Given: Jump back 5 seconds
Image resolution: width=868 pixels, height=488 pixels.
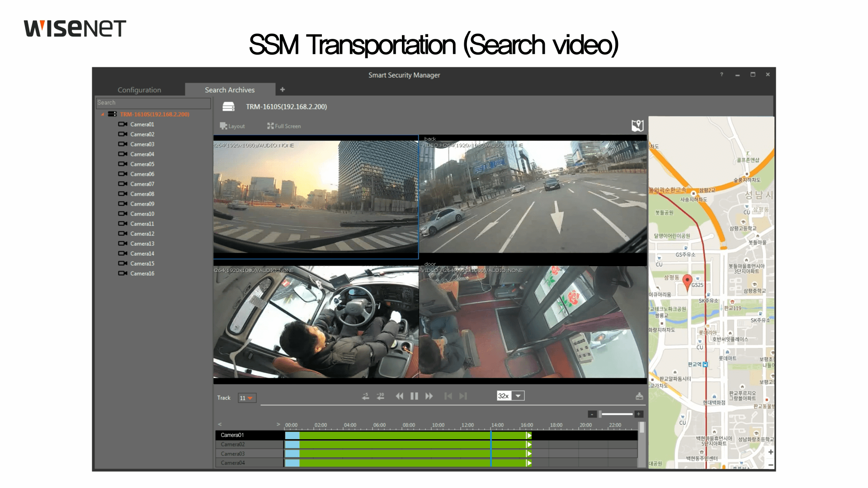Looking at the screenshot, I should (366, 396).
